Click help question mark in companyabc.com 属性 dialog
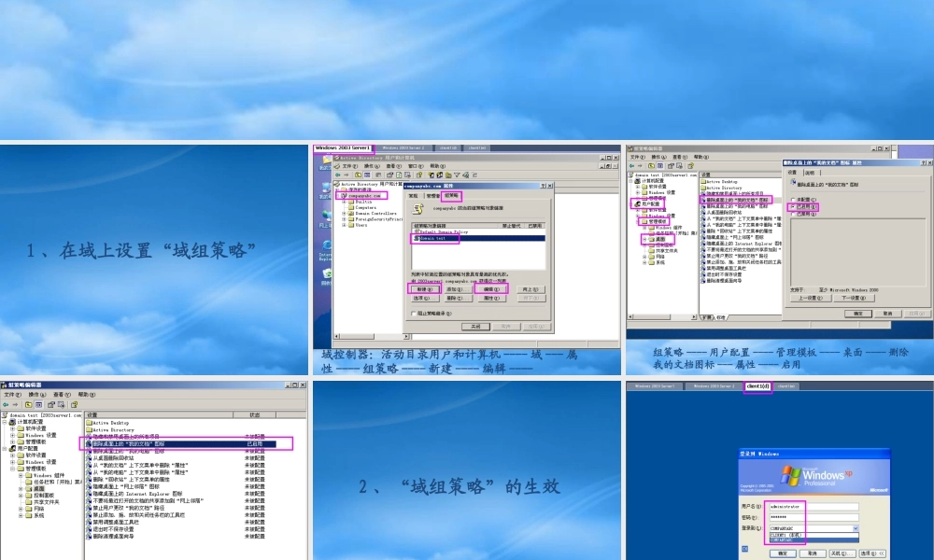This screenshot has height=560, width=934. (544, 186)
